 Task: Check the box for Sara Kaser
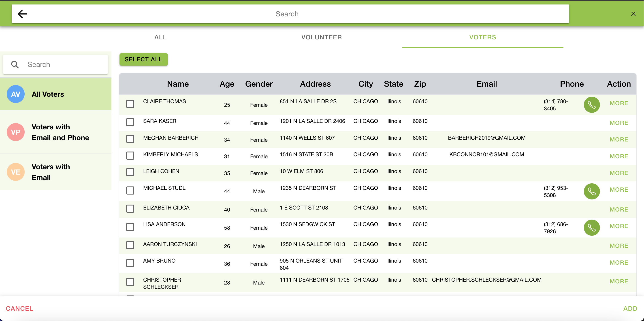(x=130, y=122)
